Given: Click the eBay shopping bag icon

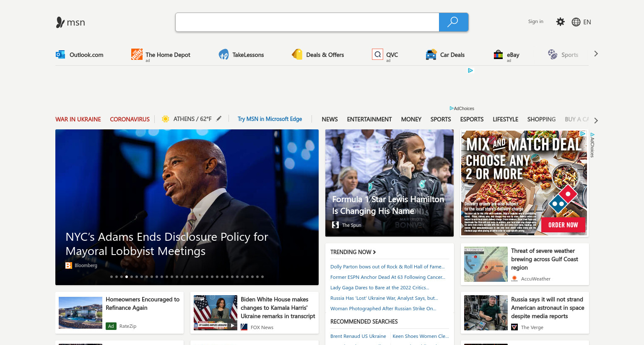Looking at the screenshot, I should (x=498, y=54).
